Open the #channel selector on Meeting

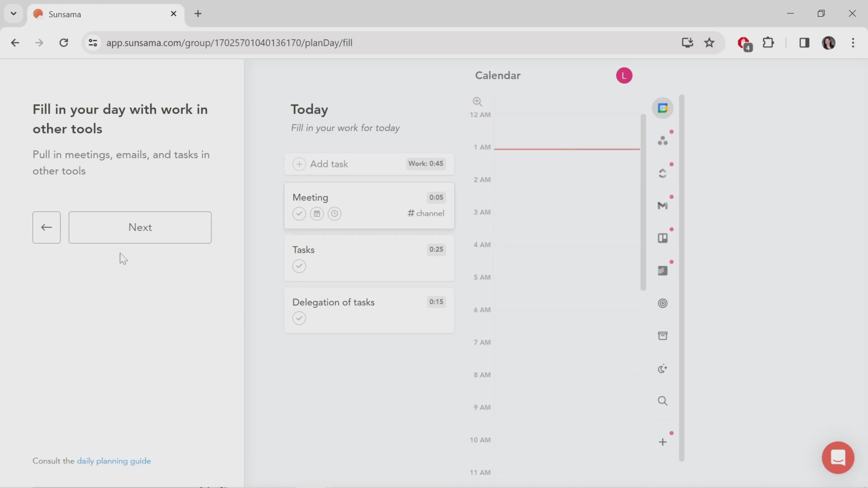click(x=426, y=213)
